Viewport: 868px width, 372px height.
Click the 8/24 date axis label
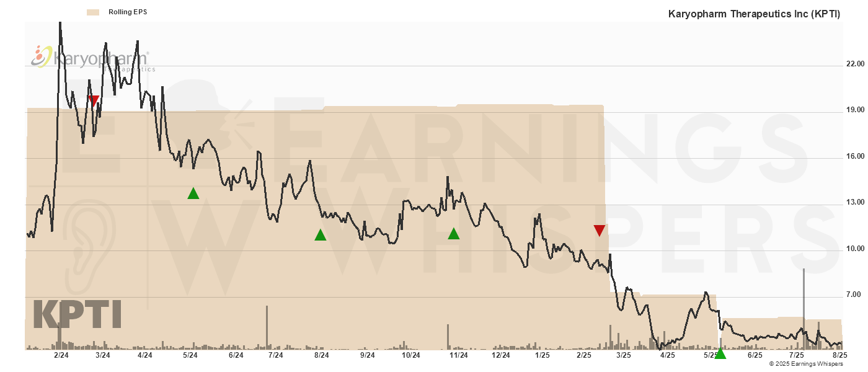321,355
